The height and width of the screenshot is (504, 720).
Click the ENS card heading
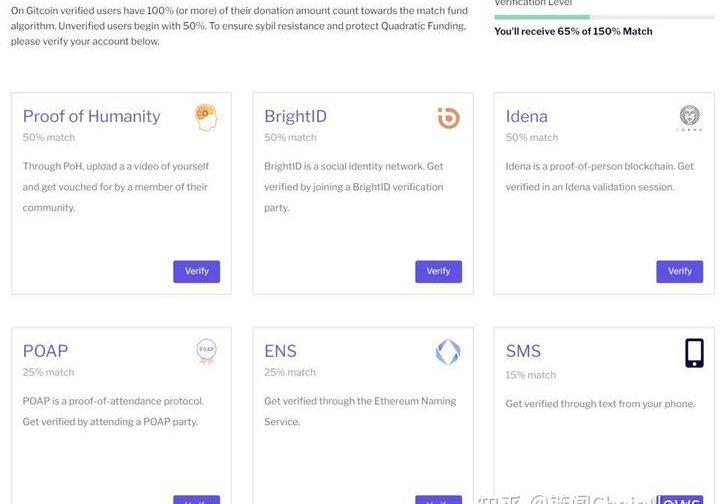click(x=280, y=351)
